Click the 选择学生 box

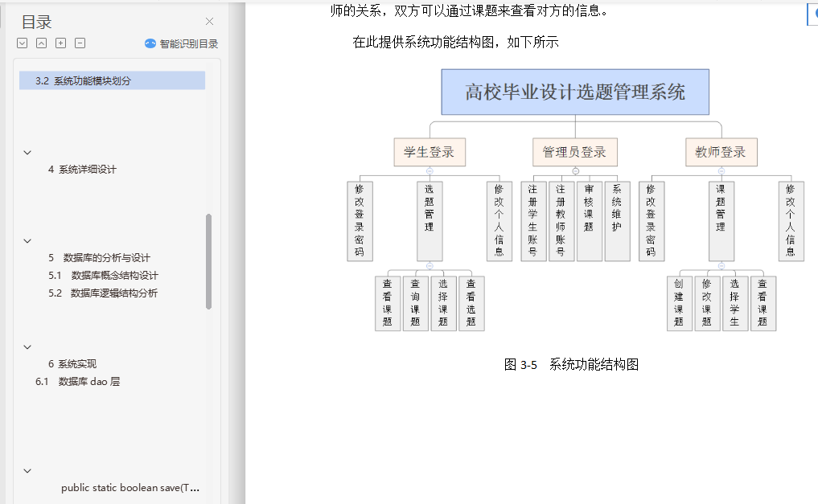coord(735,303)
